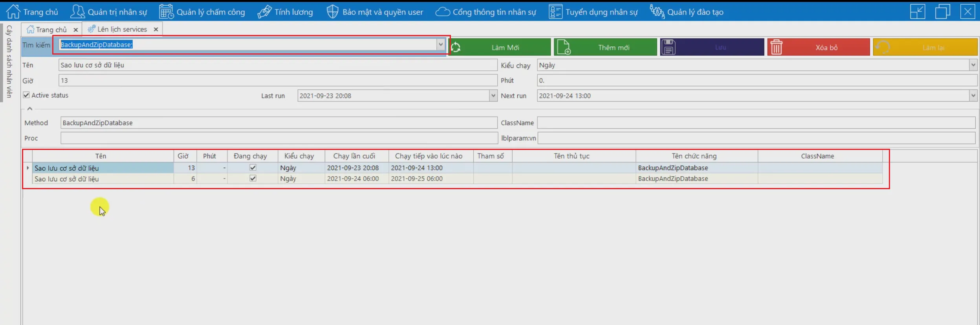Click the Cổng thông tin nhân sự cloud icon
This screenshot has width=980, height=325.
point(443,12)
